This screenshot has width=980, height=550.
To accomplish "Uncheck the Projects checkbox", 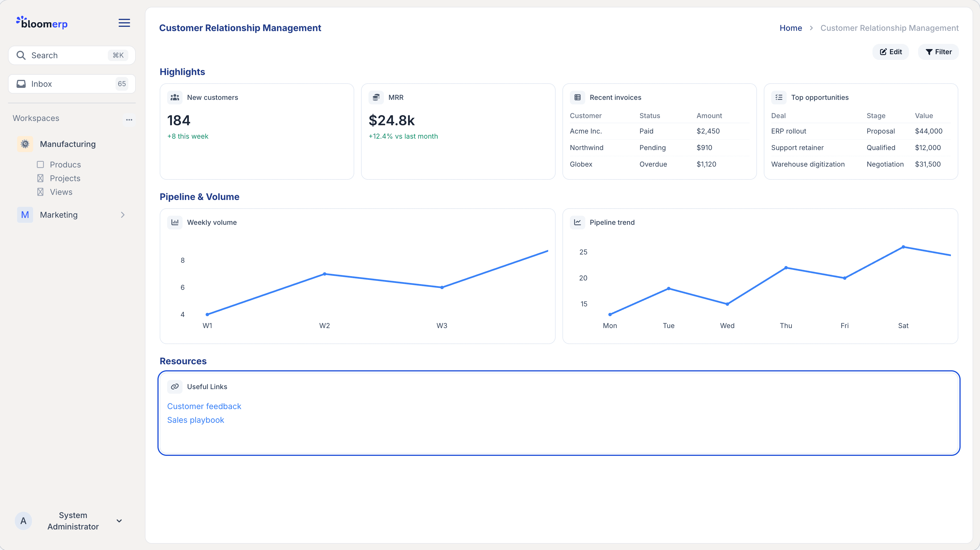I will point(40,178).
